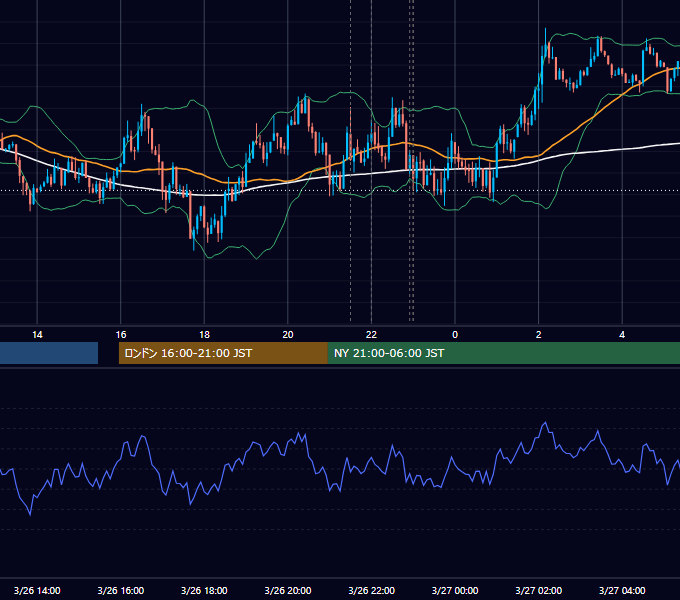The height and width of the screenshot is (600, 680).
Task: Click the '3/27 00:00' time label
Action: pos(455,590)
